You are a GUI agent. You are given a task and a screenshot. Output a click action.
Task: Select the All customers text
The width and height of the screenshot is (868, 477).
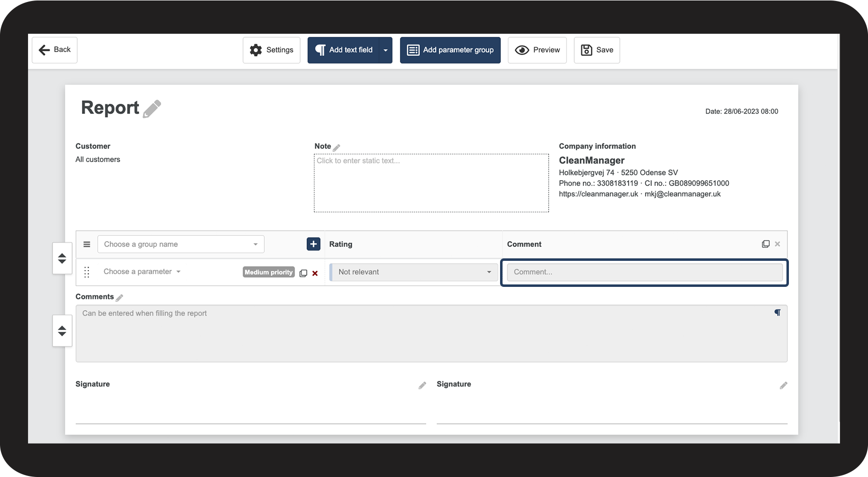tap(98, 160)
